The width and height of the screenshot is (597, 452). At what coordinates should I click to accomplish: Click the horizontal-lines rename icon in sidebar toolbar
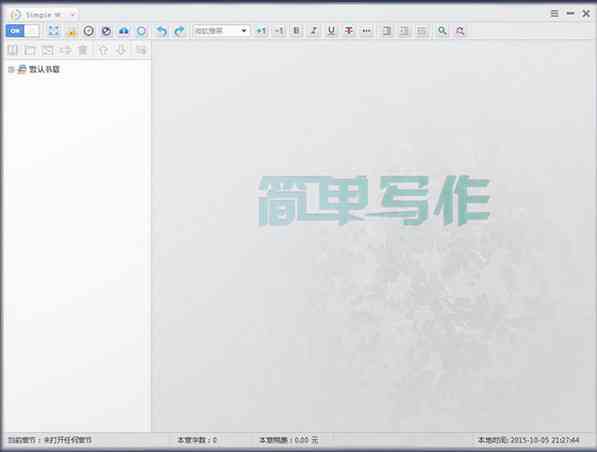(x=65, y=50)
